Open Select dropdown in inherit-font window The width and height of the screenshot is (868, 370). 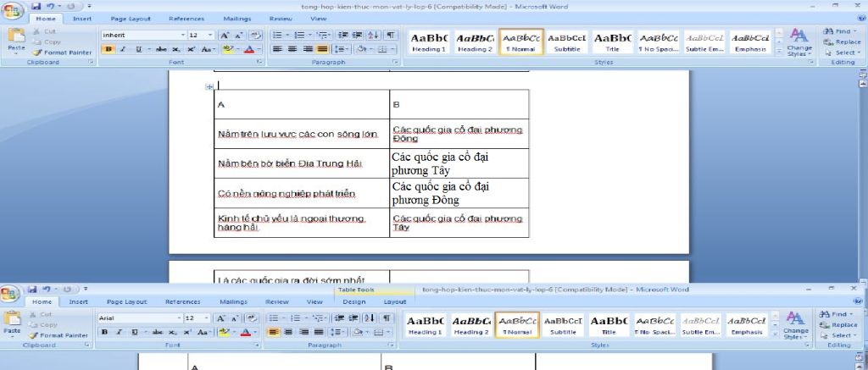point(842,52)
